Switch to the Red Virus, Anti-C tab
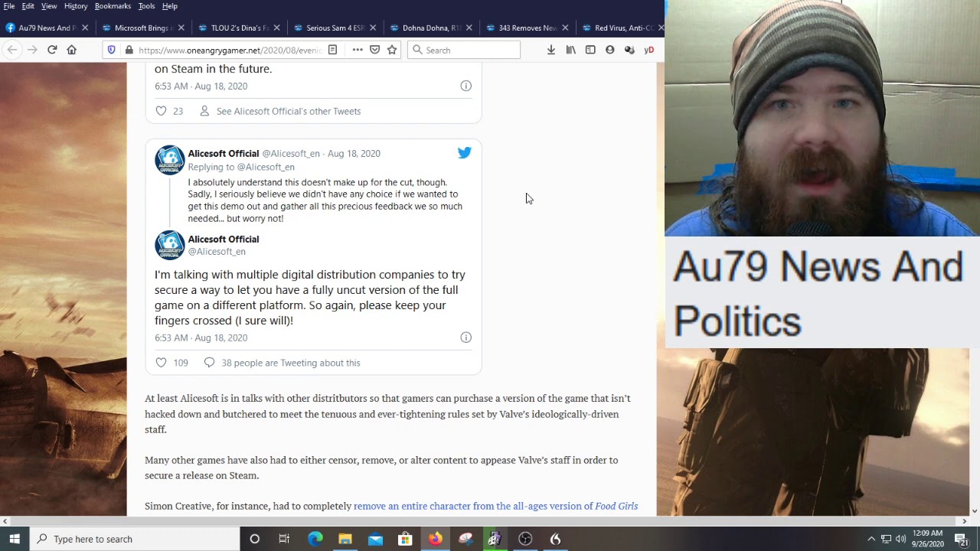Screen dimensions: 980x551 coord(621,28)
